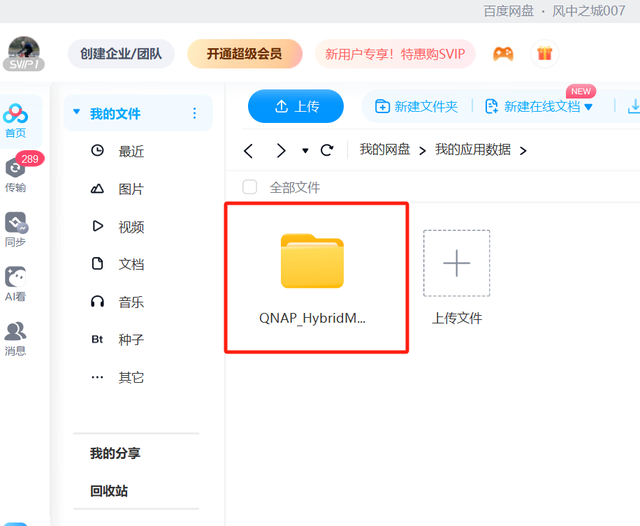Screen dimensions: 640x526
Task: Collapse the 我的文件 tree arrow
Action: [76, 112]
